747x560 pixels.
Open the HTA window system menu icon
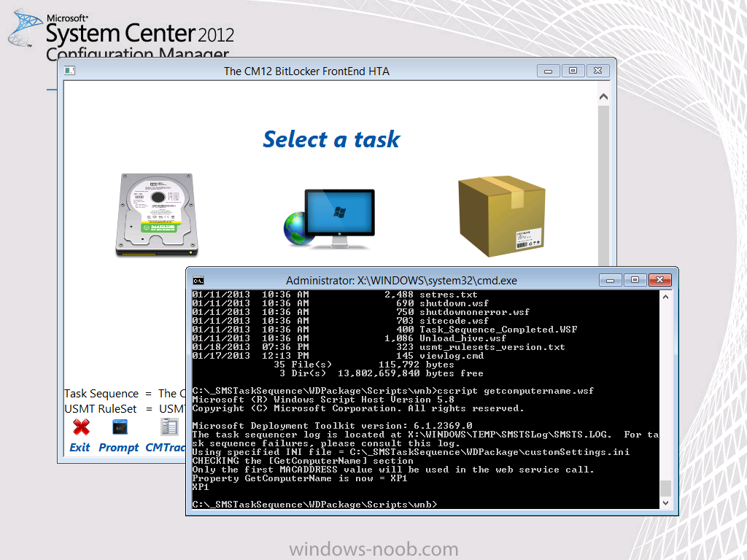(69, 71)
